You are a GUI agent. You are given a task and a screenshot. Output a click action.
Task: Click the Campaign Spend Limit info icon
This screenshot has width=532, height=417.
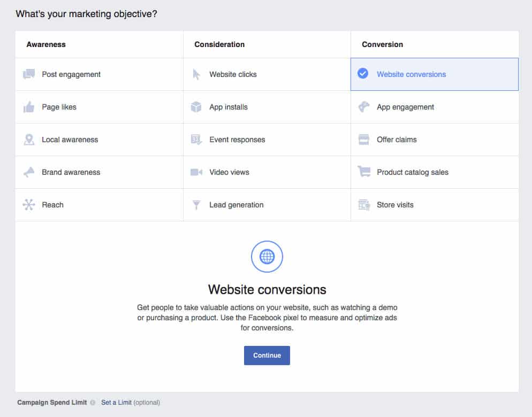pos(93,403)
